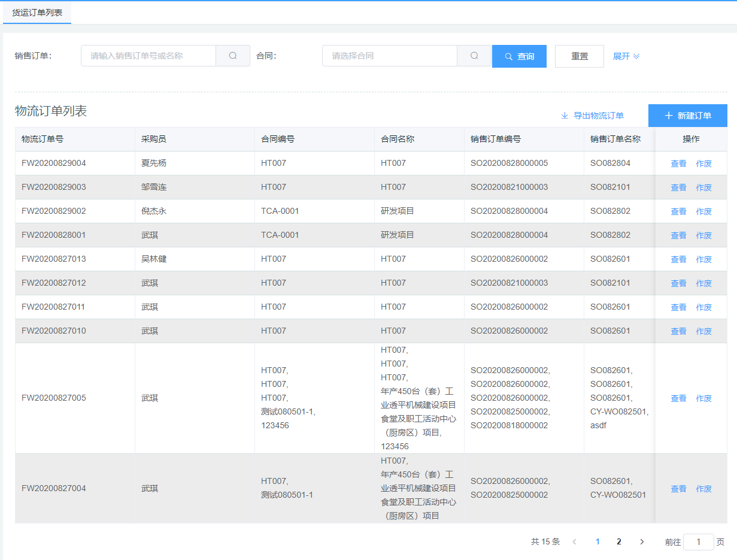Screen dimensions: 737x560
Task: Create a new order with 新建订单
Action: click(687, 116)
